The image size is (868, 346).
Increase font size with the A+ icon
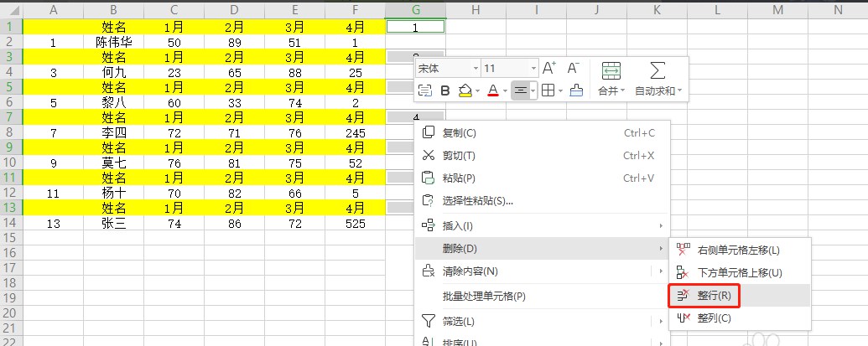click(549, 68)
